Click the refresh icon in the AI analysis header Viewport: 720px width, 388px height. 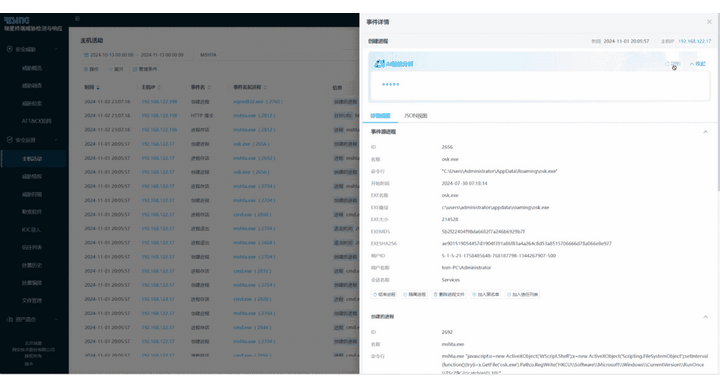pyautogui.click(x=667, y=64)
